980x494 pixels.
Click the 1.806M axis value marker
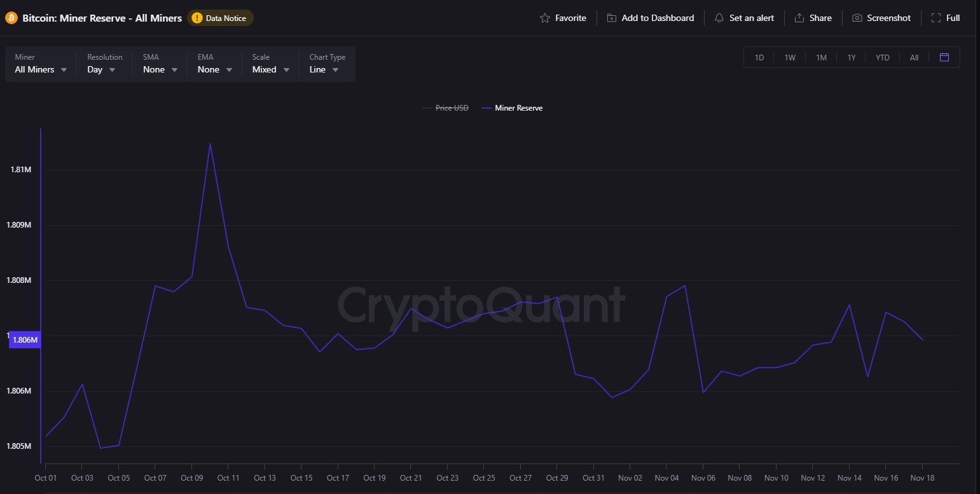(x=25, y=340)
